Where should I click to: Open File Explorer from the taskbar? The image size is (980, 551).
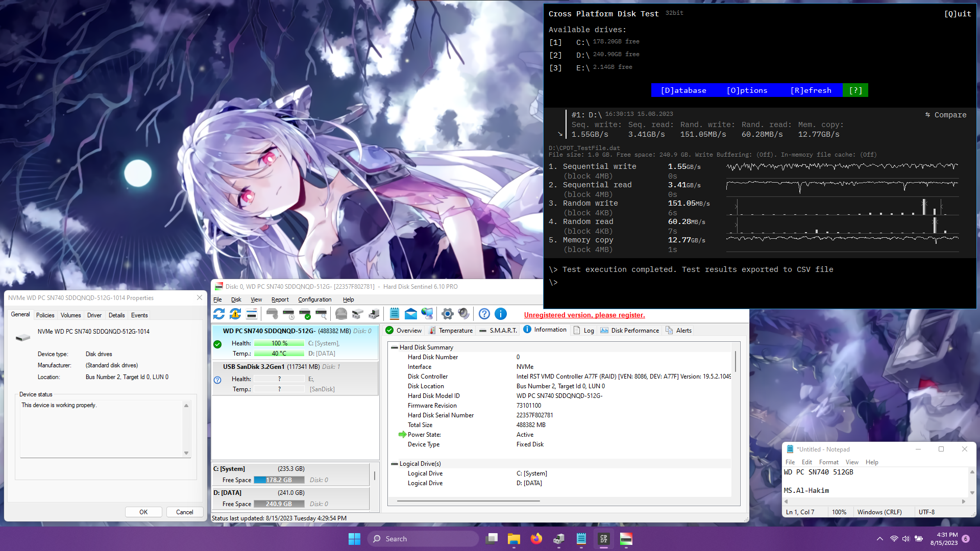[x=513, y=539]
